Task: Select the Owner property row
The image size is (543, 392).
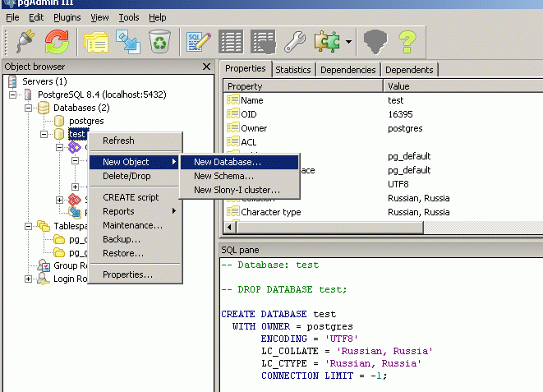Action: tap(384, 128)
